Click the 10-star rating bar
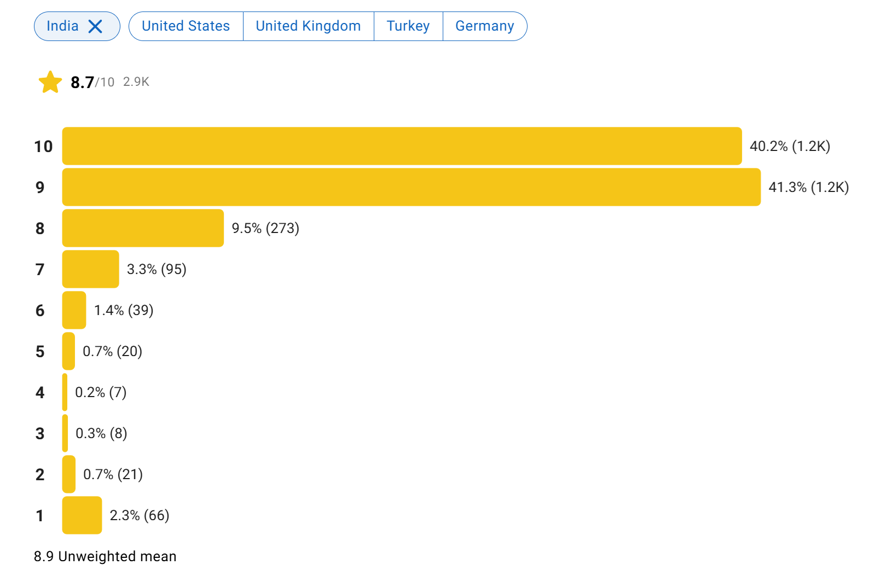The height and width of the screenshot is (588, 869). 402,146
